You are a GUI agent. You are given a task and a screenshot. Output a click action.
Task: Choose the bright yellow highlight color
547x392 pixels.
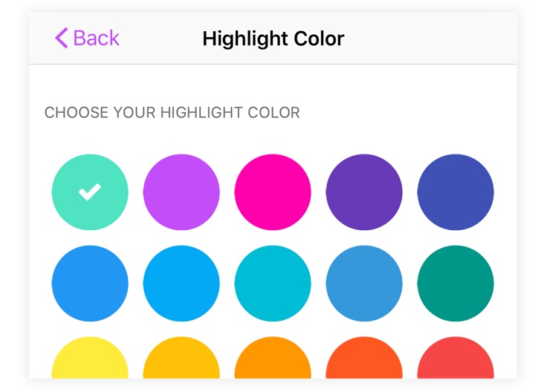point(90,358)
